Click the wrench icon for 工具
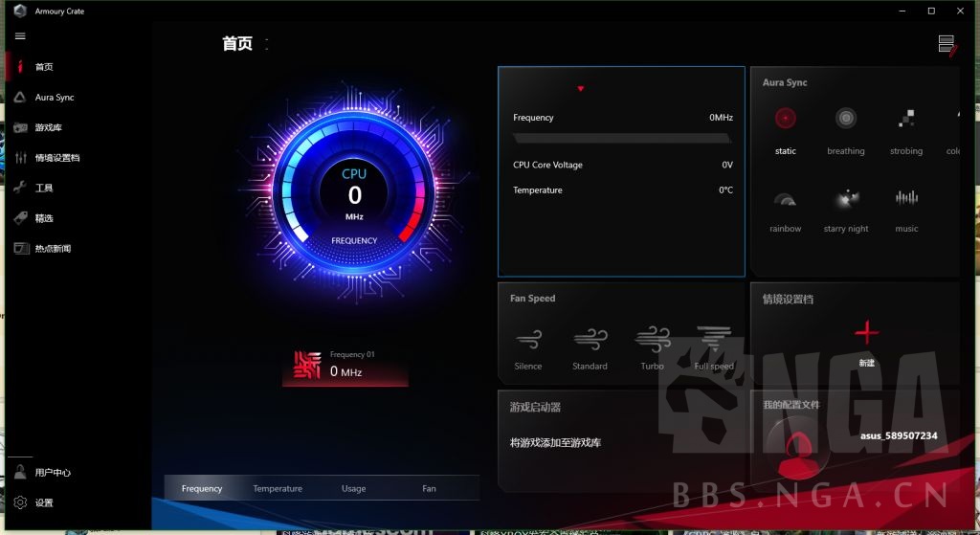 click(20, 187)
